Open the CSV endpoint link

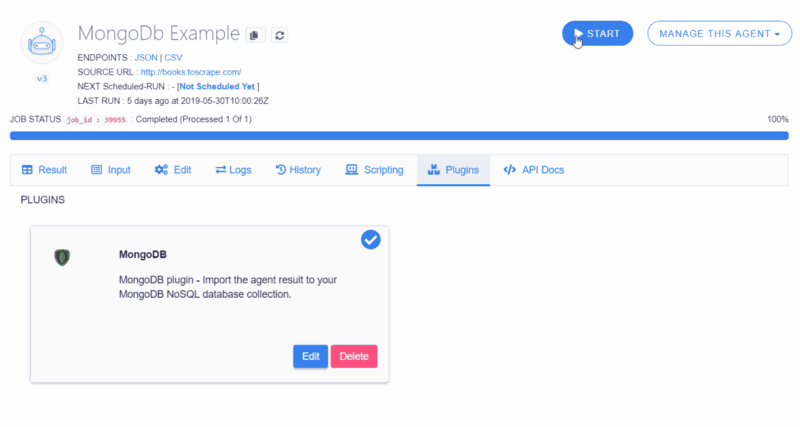click(x=173, y=58)
